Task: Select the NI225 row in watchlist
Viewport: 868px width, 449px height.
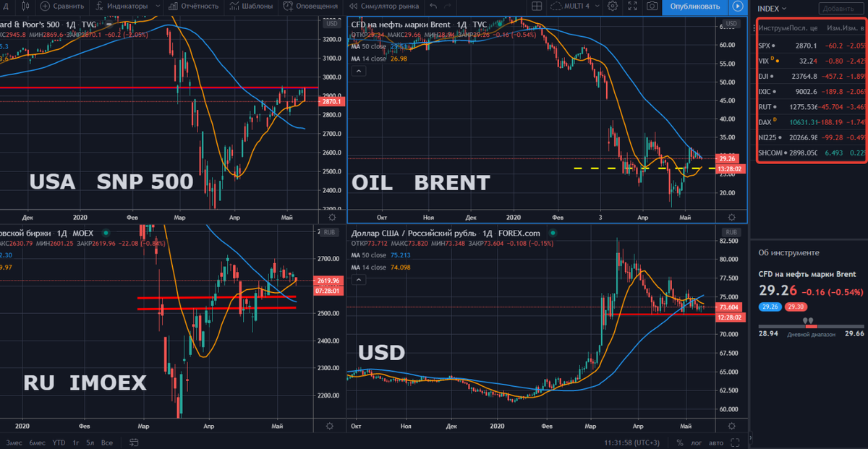Action: coord(809,137)
